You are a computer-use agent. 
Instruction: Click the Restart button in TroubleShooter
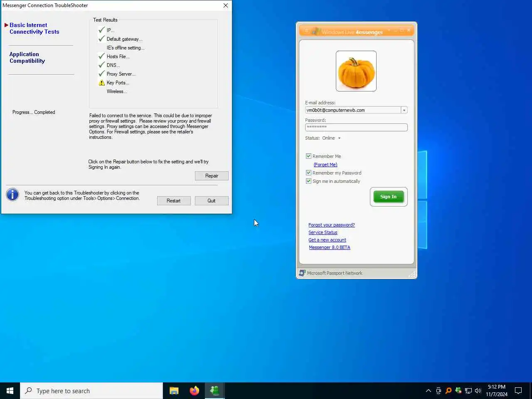tap(173, 201)
